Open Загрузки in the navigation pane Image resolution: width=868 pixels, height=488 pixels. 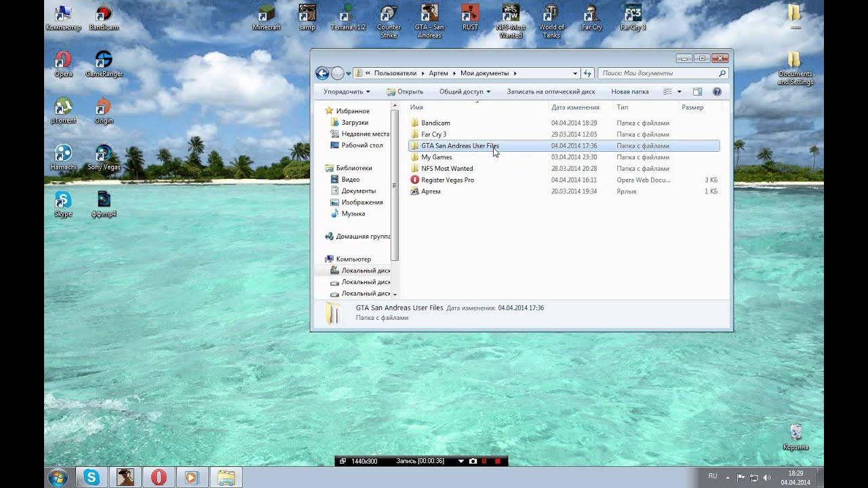(x=350, y=123)
